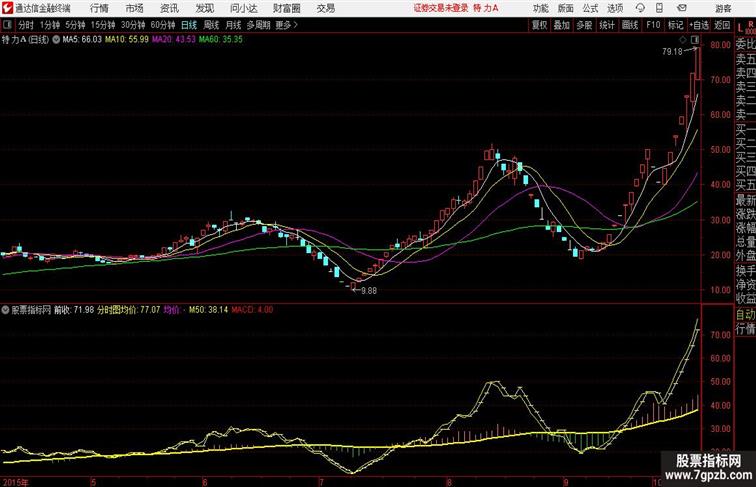Click the 叠加 overlay toolbar button
The image size is (756, 487).
click(561, 25)
